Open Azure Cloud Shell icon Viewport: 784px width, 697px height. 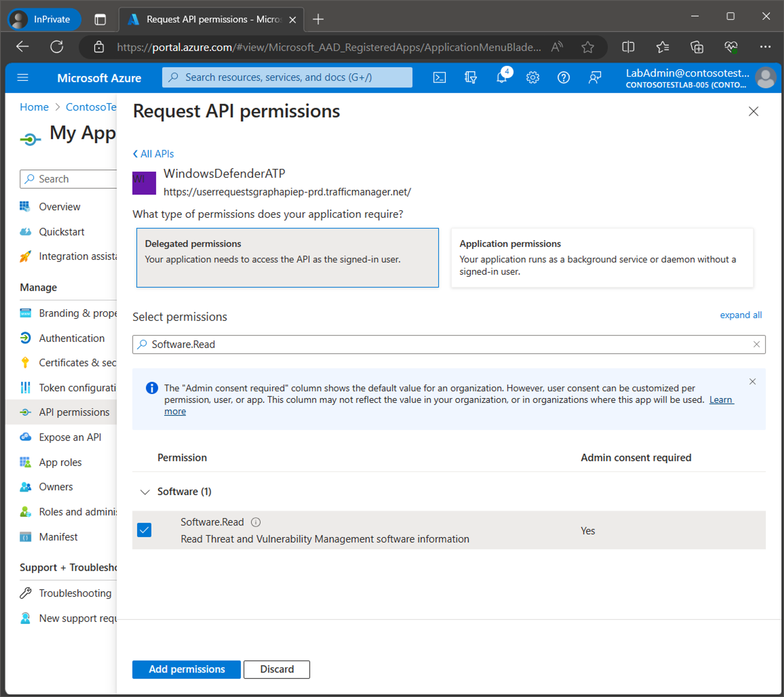(x=439, y=77)
